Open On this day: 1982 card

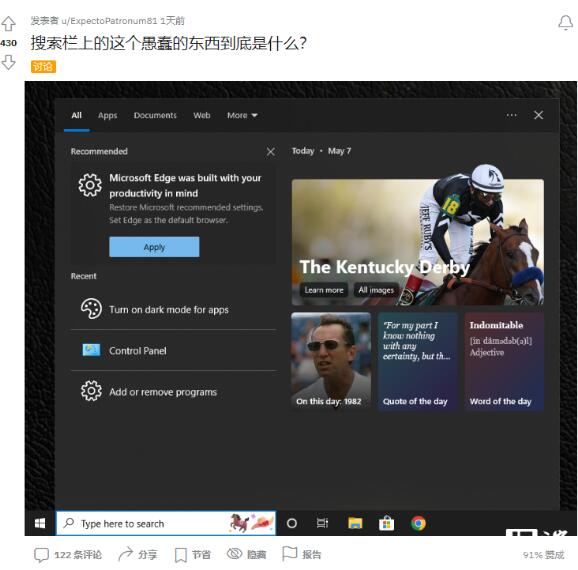pos(331,362)
